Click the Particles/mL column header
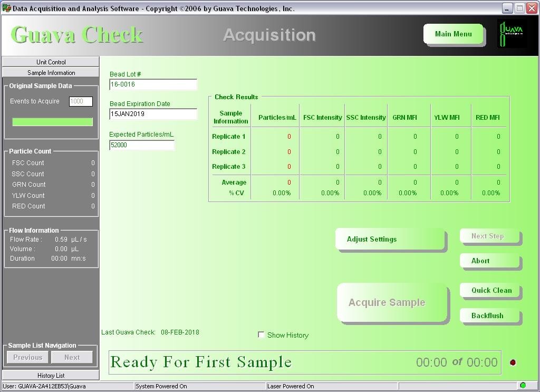This screenshot has height=392, width=540. point(277,118)
